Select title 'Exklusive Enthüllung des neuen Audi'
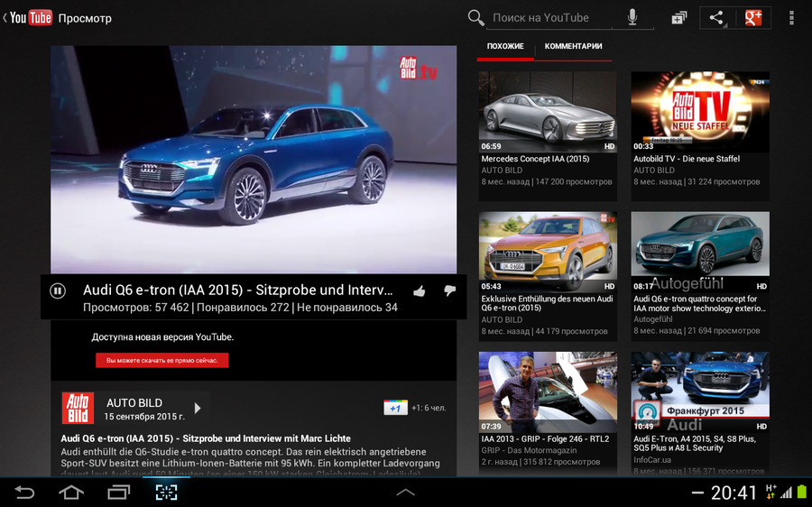The height and width of the screenshot is (507, 812). [547, 299]
